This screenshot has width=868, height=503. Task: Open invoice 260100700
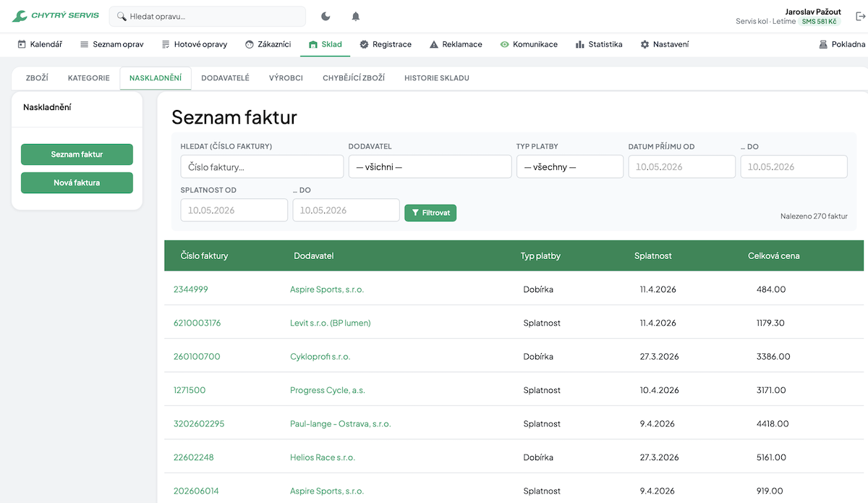197,357
